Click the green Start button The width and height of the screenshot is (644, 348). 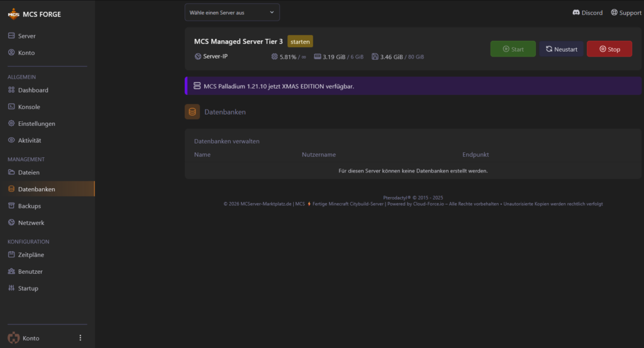[513, 49]
